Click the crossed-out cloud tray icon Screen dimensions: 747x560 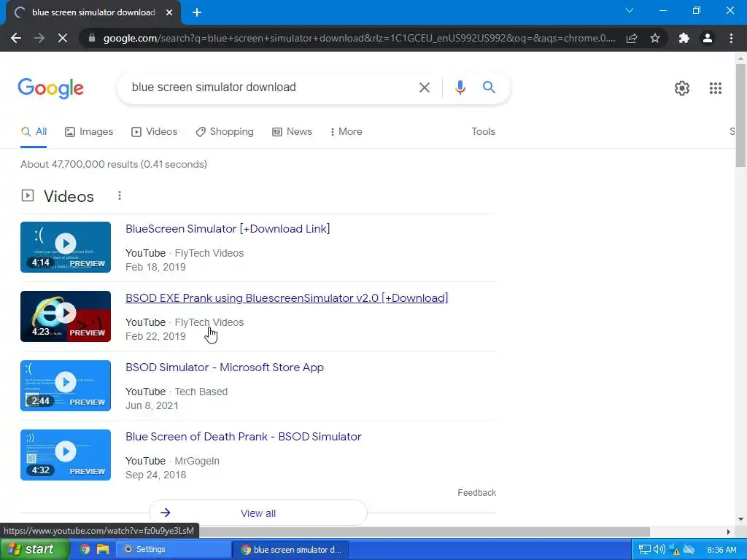click(x=689, y=550)
